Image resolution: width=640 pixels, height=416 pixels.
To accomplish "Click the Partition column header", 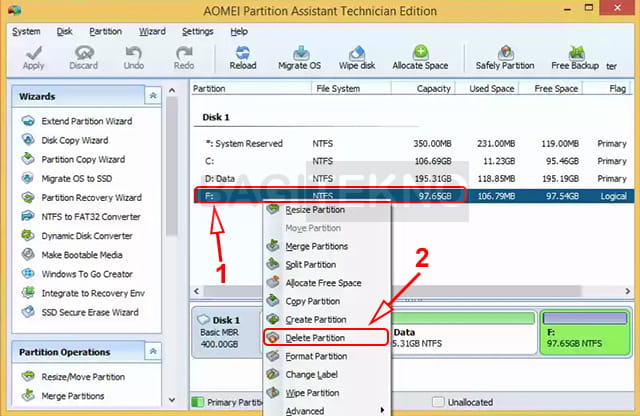I will (x=251, y=89).
